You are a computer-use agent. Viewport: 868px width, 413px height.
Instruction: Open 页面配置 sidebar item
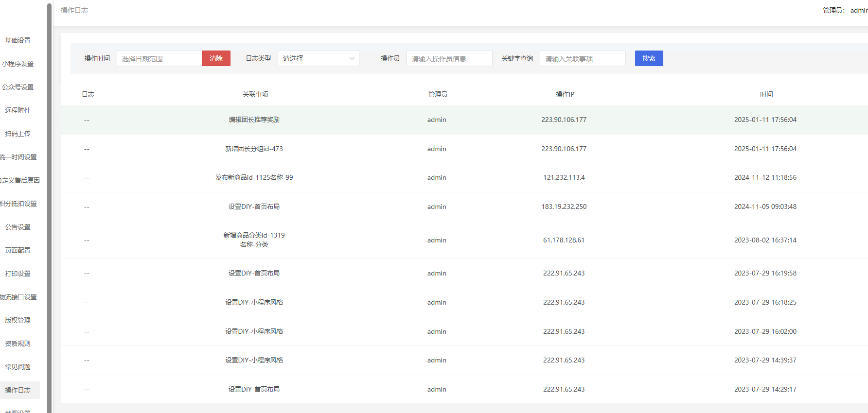coord(18,250)
